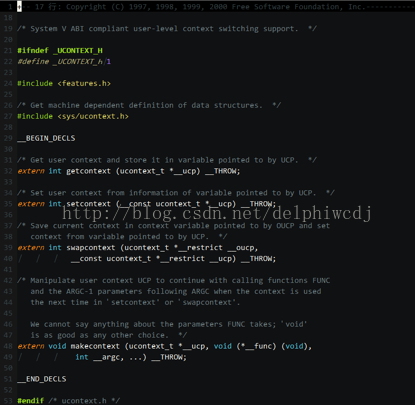Click the comment 'We cannot say anything about the parameters'

169,324
